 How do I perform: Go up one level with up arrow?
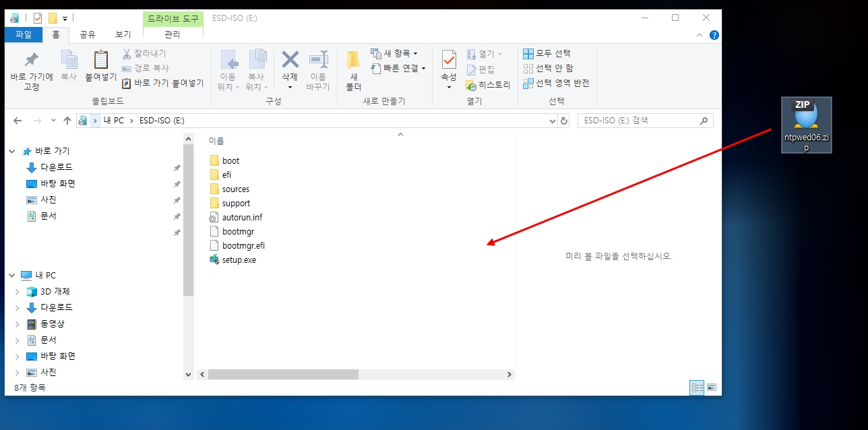(x=67, y=121)
